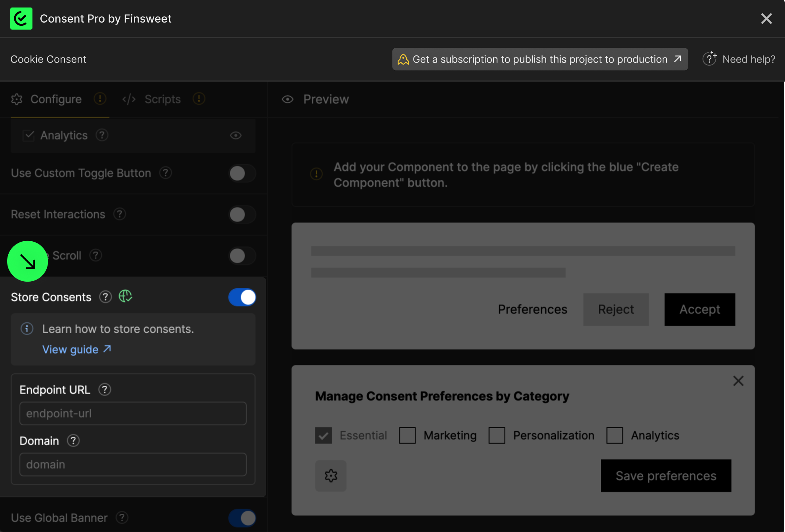This screenshot has width=785, height=532.
Task: Click the Need help question mark icon
Action: tap(710, 59)
